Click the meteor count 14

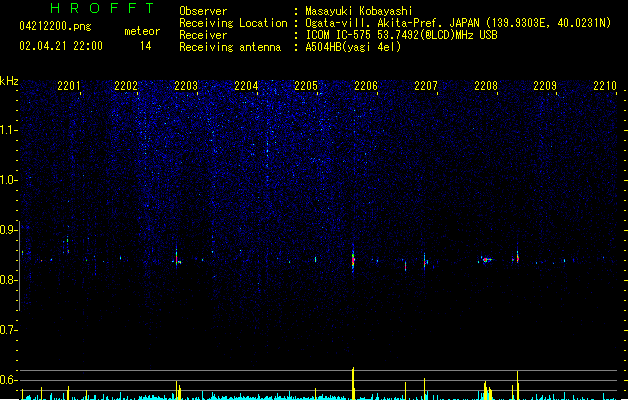point(146,46)
